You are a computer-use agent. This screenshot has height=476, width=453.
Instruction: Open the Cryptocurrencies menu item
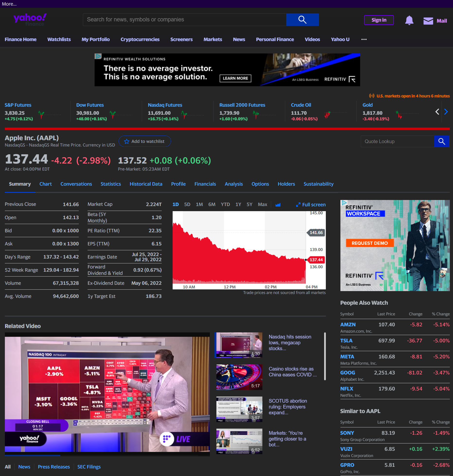click(x=140, y=39)
